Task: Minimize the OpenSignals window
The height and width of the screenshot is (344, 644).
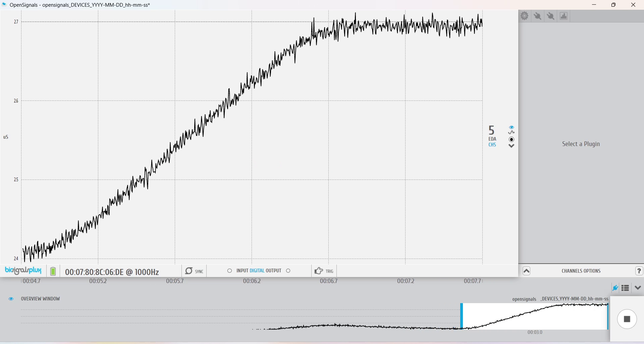Action: 594,5
